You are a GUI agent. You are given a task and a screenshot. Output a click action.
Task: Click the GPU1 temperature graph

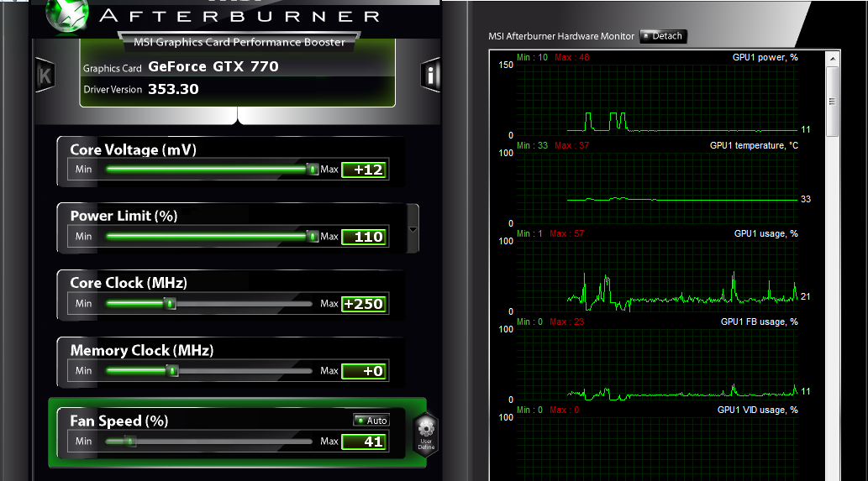[657, 188]
